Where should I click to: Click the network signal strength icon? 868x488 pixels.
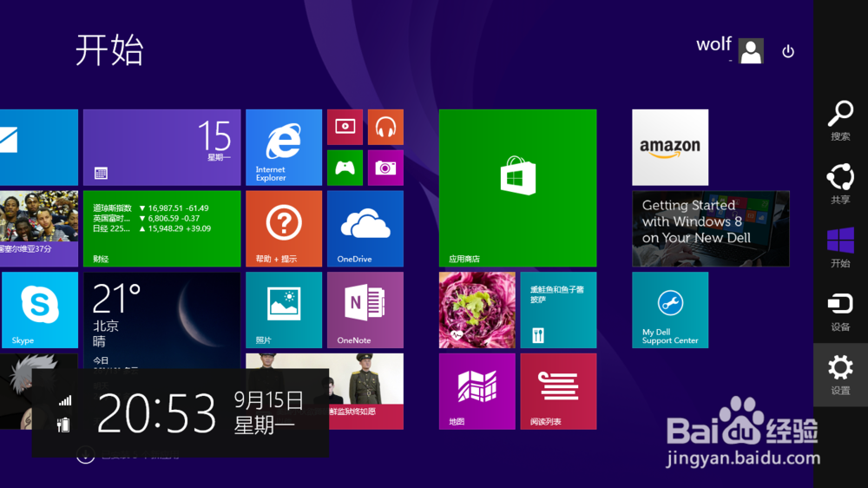tap(65, 400)
